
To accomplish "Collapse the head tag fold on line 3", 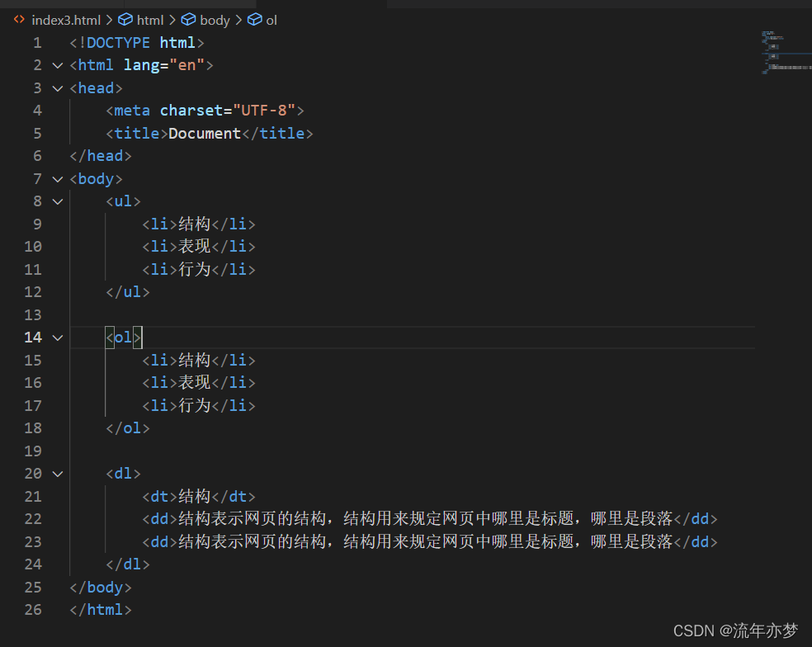I will pos(58,88).
